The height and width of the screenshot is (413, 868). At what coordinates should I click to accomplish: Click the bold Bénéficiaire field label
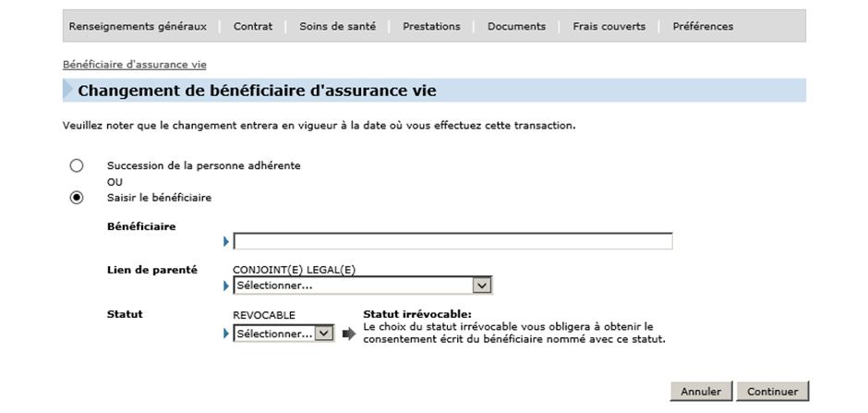141,226
